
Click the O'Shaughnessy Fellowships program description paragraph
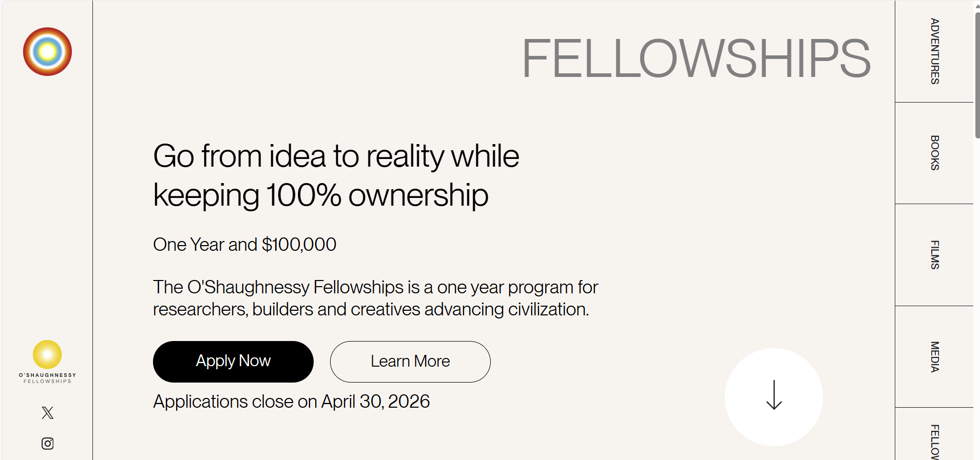click(x=375, y=298)
